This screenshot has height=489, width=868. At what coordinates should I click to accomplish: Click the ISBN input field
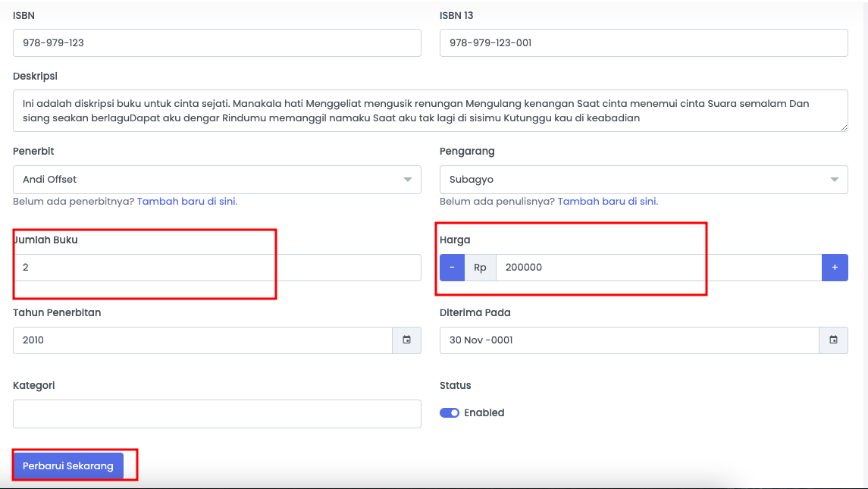coord(216,42)
